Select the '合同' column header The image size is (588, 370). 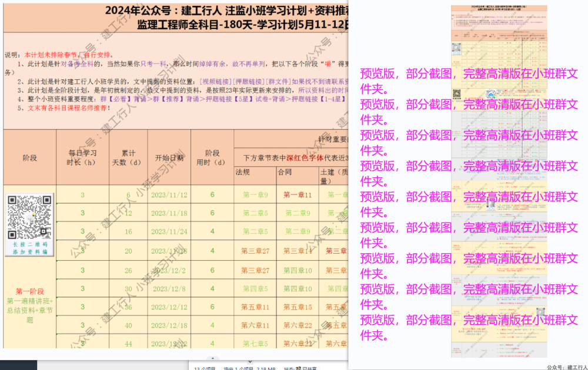(x=298, y=176)
